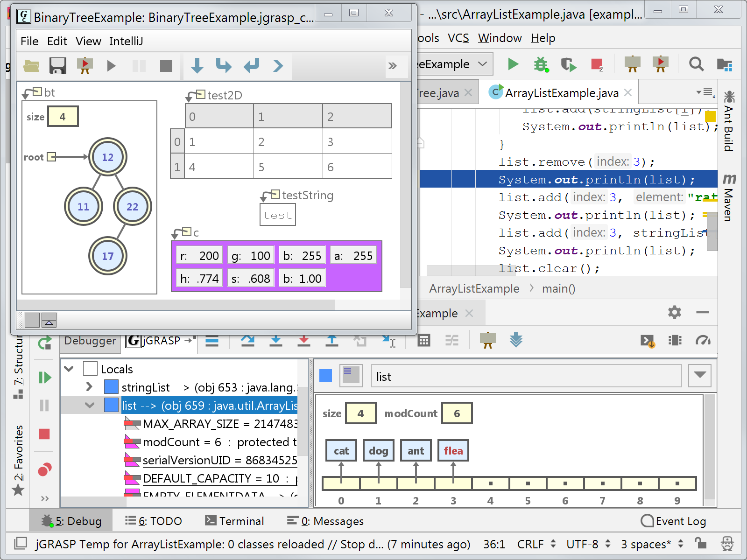The width and height of the screenshot is (747, 560).
Task: Toggle the Locals checkbox
Action: coord(90,369)
